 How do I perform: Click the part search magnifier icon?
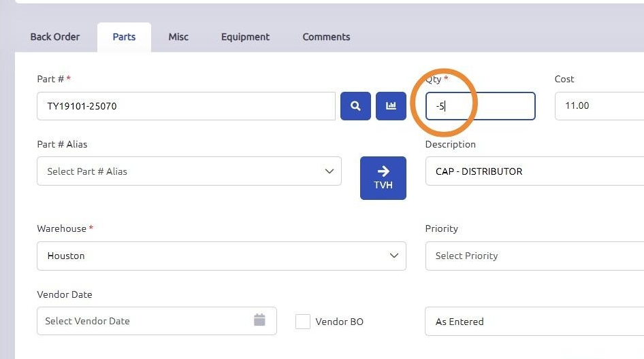pos(355,106)
